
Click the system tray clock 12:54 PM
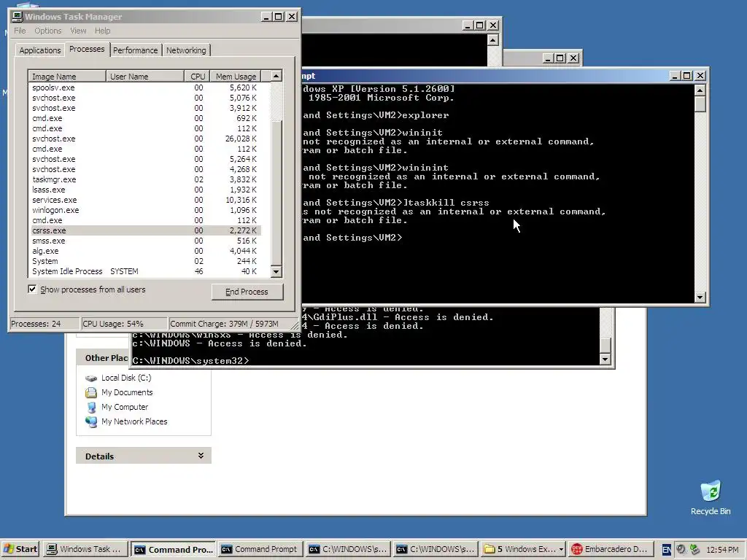pos(722,550)
